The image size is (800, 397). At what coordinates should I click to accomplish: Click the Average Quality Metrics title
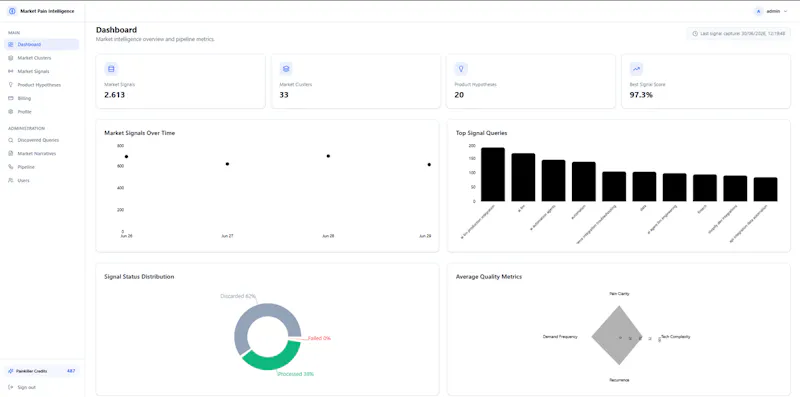pyautogui.click(x=488, y=277)
